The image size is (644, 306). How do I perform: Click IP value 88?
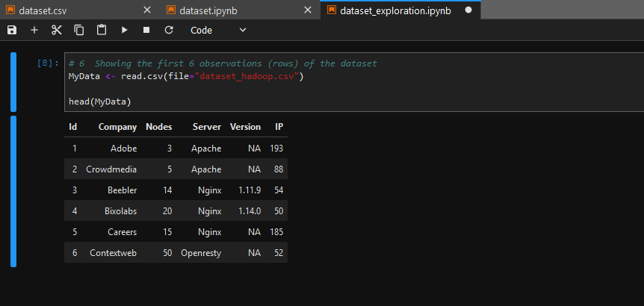[279, 169]
